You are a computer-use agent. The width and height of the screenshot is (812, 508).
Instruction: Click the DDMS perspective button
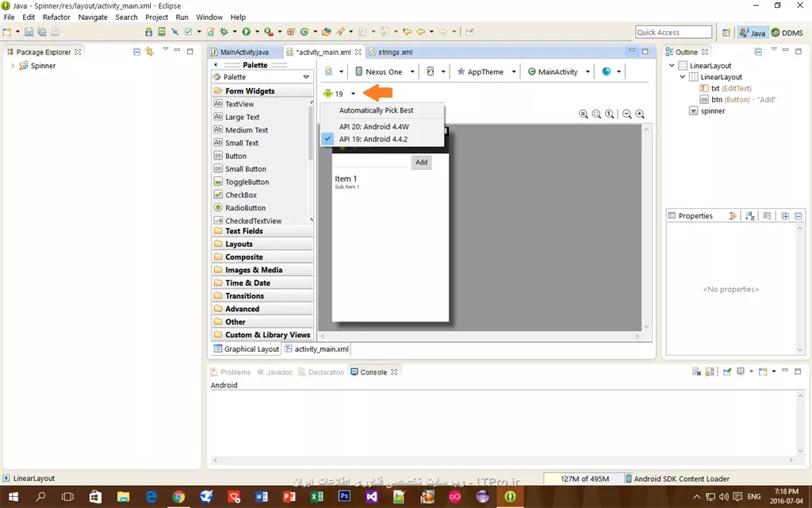(787, 32)
